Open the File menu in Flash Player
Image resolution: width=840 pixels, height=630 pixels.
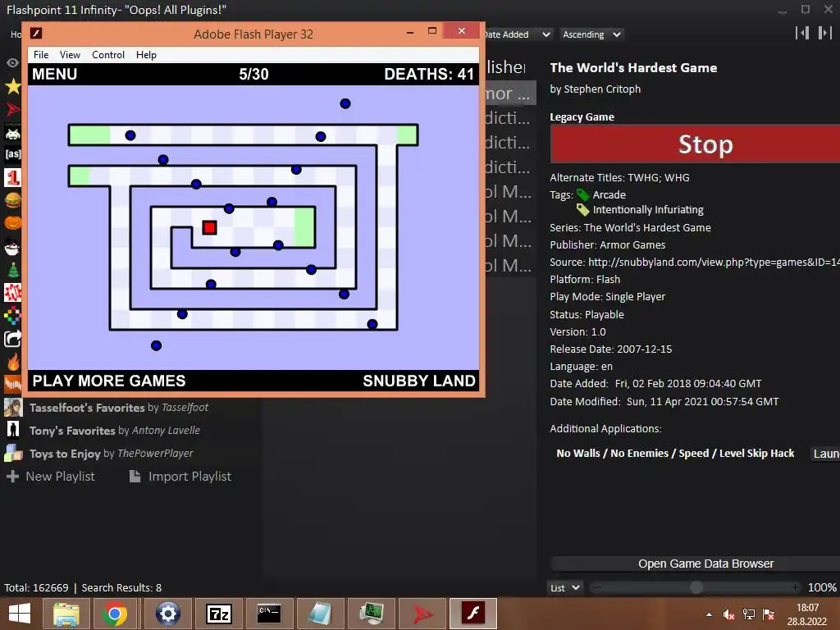[41, 55]
